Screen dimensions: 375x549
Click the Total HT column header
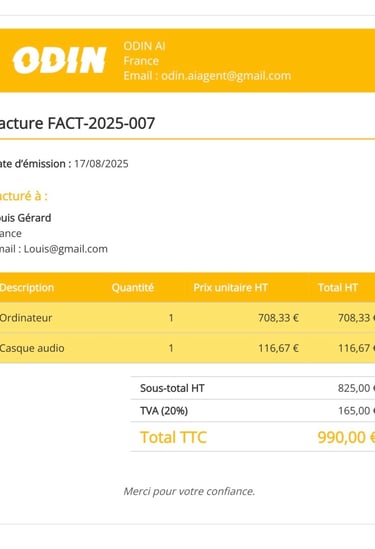pyautogui.click(x=338, y=288)
